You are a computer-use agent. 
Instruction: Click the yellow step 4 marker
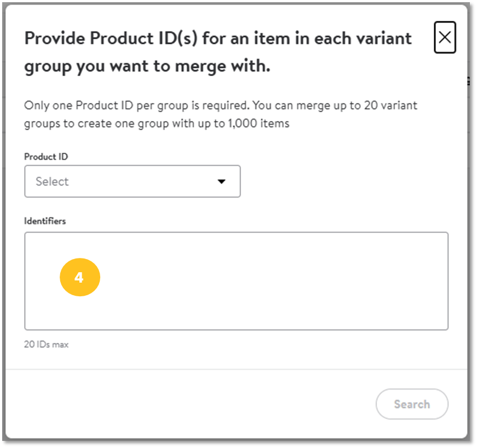coord(80,277)
